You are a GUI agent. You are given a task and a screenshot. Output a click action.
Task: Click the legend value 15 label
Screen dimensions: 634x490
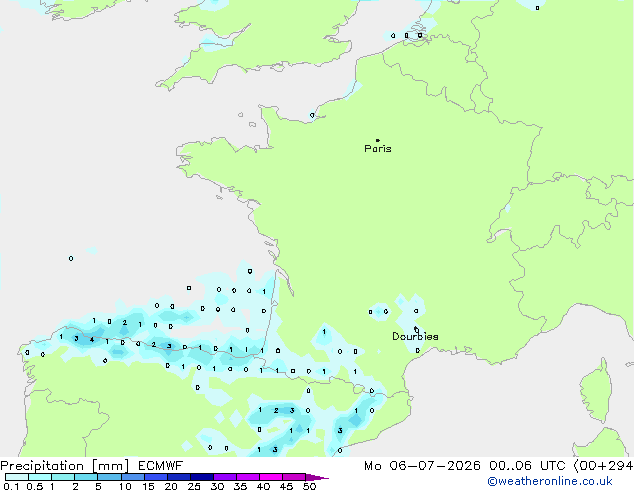click(148, 486)
